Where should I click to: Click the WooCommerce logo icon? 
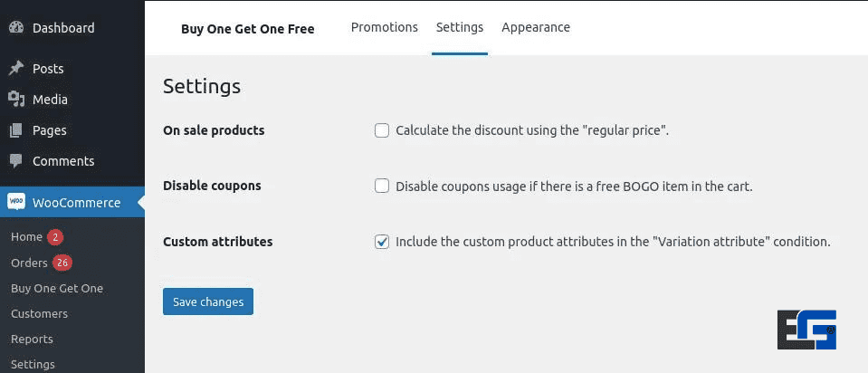click(x=16, y=203)
